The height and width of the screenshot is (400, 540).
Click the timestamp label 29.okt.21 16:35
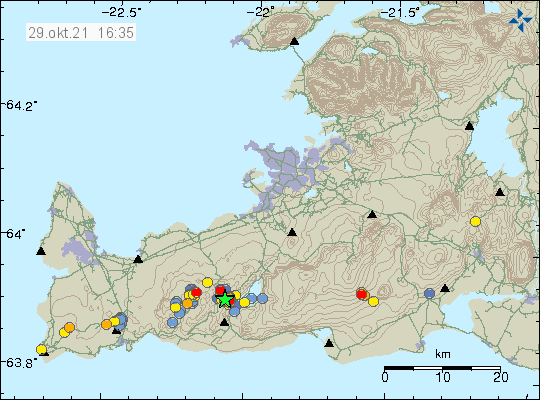(x=81, y=33)
